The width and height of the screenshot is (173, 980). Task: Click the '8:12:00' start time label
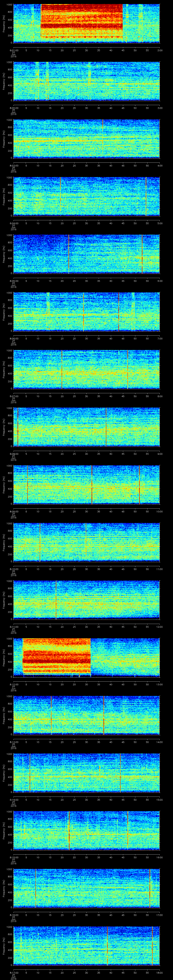coord(14,684)
